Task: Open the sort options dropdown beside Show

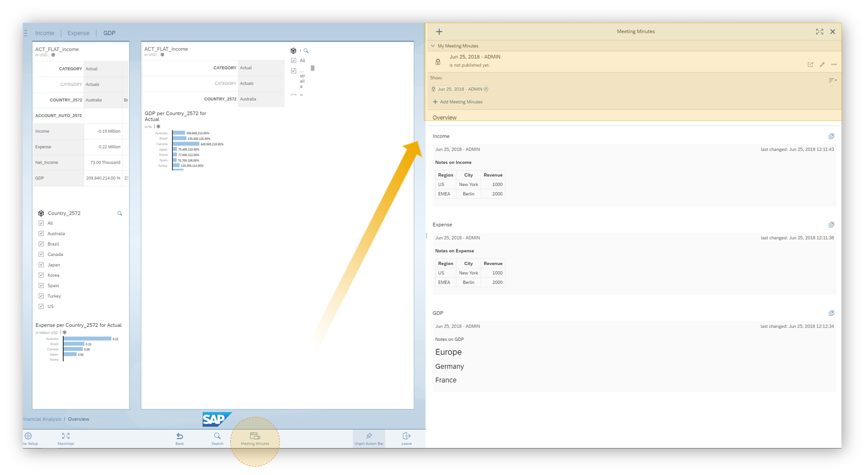Action: click(x=832, y=80)
